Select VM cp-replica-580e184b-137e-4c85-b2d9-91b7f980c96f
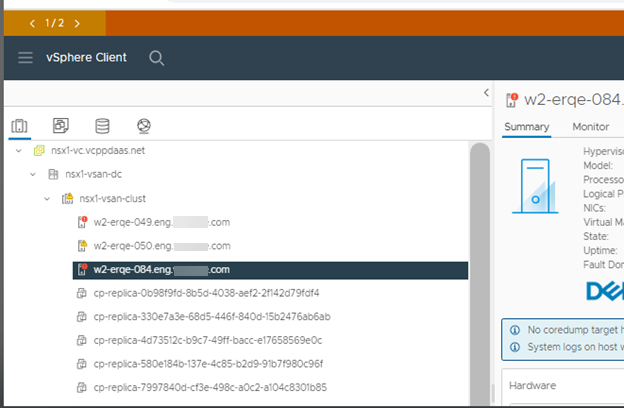Screen dimensions: 624x408 click(x=208, y=364)
